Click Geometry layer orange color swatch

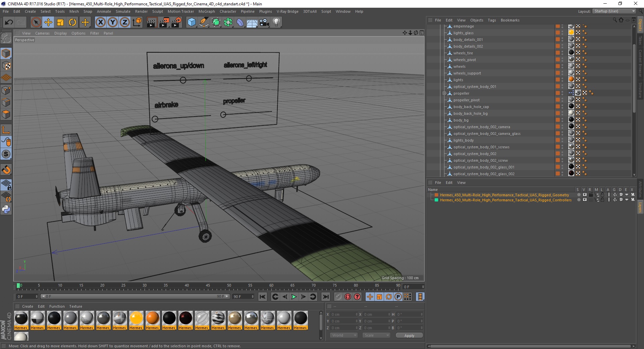coord(436,195)
